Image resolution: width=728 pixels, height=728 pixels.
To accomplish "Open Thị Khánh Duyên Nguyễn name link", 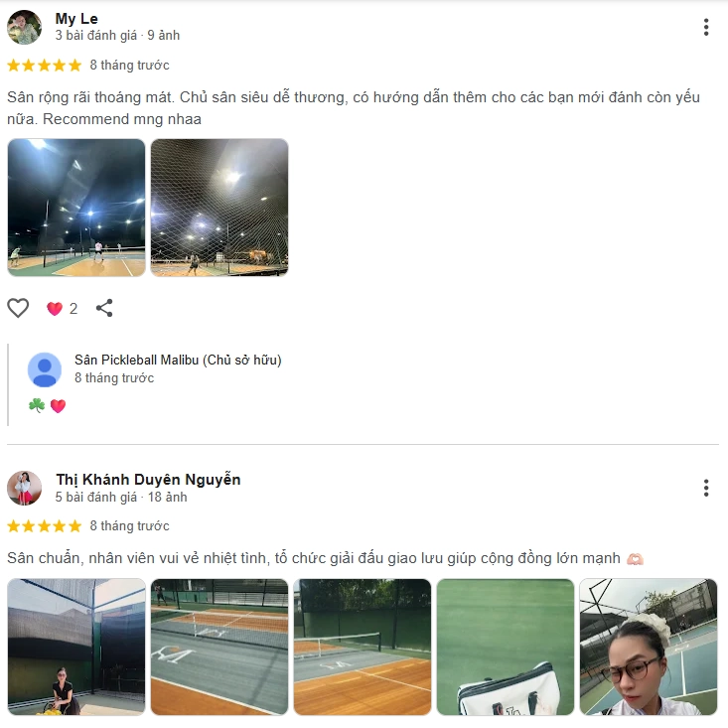I will click(148, 479).
